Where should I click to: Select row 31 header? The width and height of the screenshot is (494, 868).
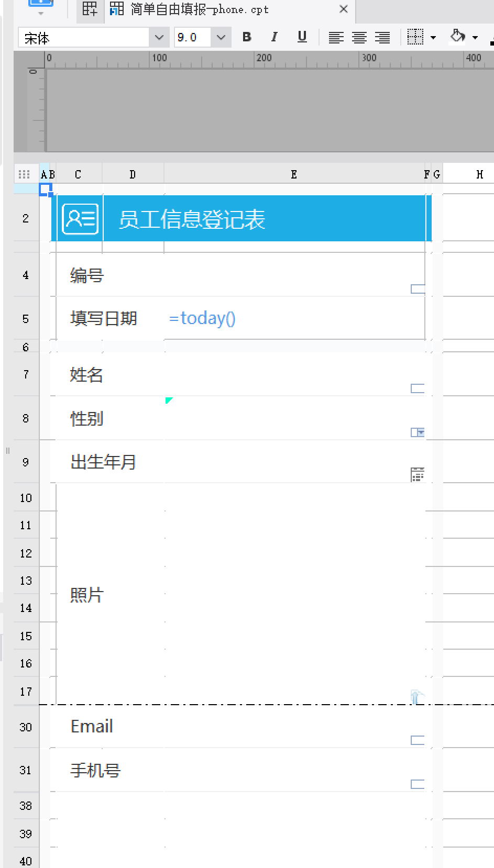(26, 770)
